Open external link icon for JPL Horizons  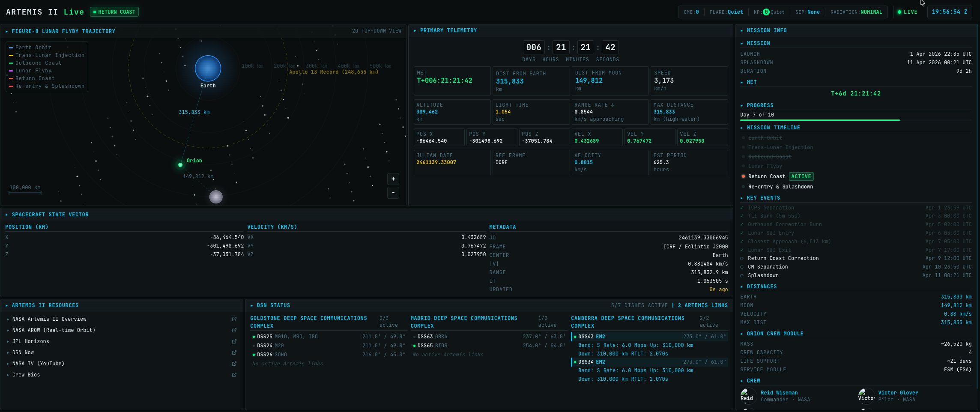tap(234, 341)
